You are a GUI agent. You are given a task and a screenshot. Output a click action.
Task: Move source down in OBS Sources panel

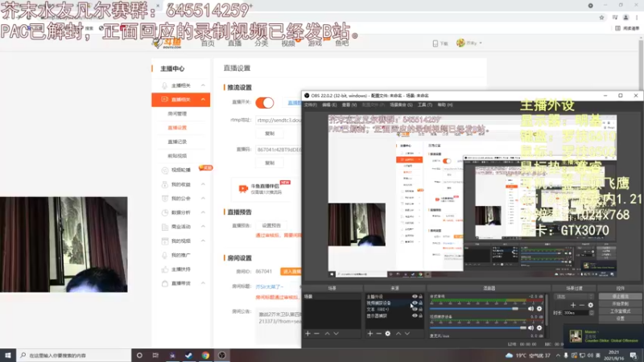click(x=407, y=334)
